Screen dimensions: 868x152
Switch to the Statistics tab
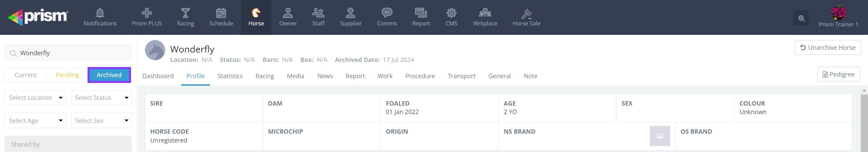(230, 76)
